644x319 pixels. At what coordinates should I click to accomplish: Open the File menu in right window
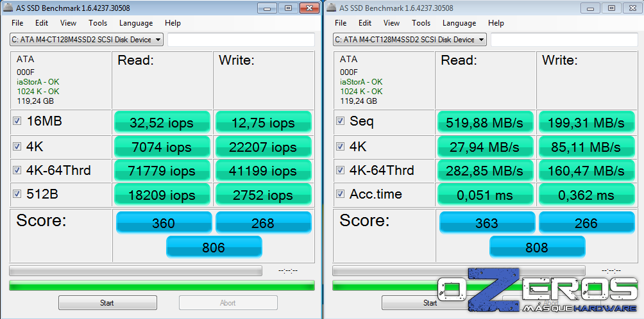point(341,23)
